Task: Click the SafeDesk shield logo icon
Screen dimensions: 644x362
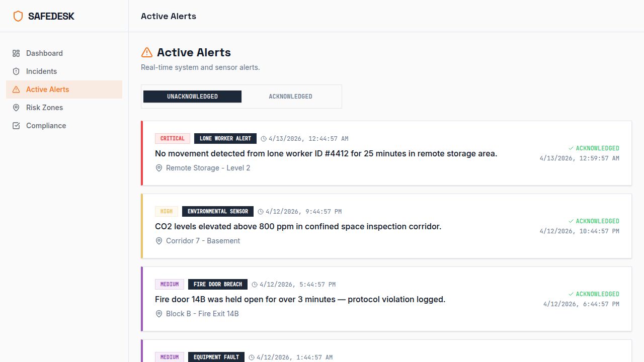Action: tap(18, 16)
